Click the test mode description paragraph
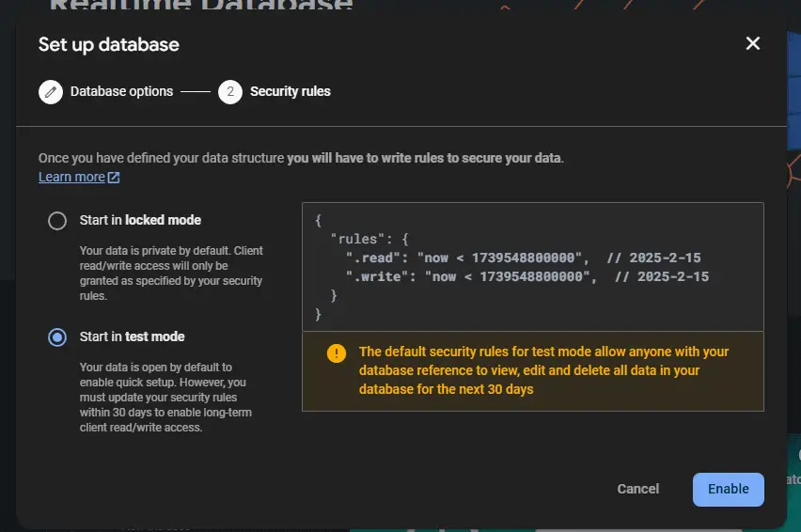 pos(165,398)
